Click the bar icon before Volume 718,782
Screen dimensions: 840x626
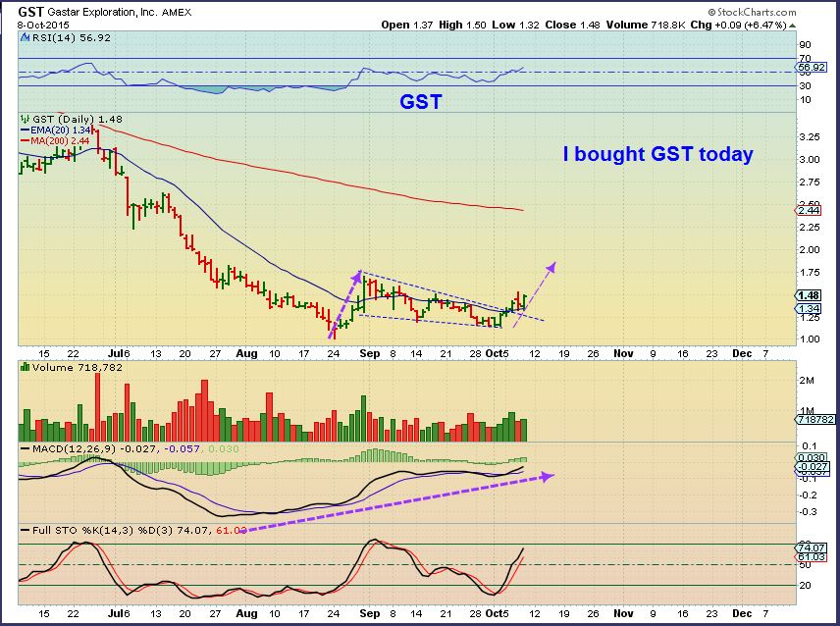coord(26,367)
